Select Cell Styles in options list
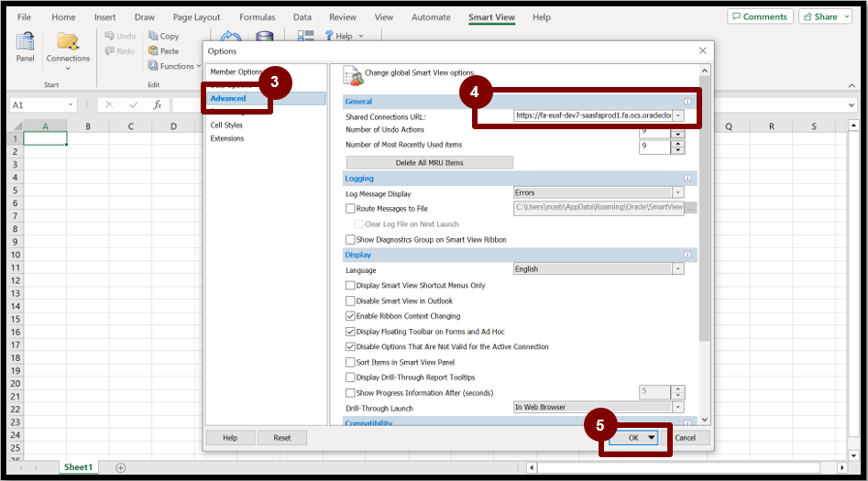The height and width of the screenshot is (481, 868). (225, 126)
